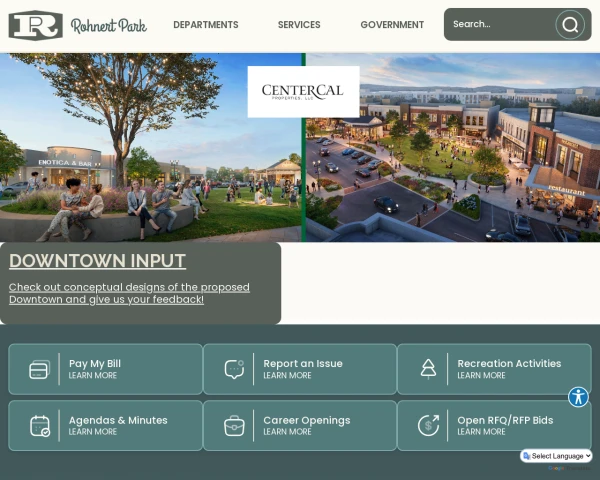Click the magnifying glass search icon
This screenshot has width=600, height=480.
click(570, 25)
